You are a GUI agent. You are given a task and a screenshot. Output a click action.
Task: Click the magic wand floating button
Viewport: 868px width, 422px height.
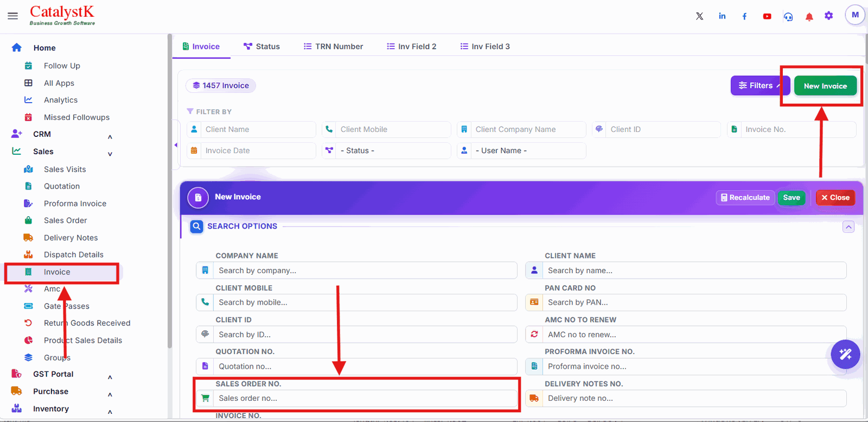(846, 354)
